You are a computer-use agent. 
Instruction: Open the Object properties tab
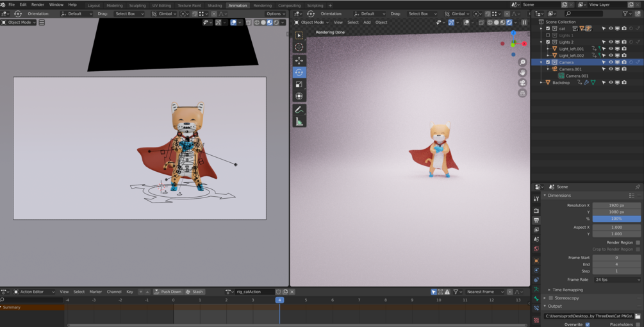coord(536,261)
